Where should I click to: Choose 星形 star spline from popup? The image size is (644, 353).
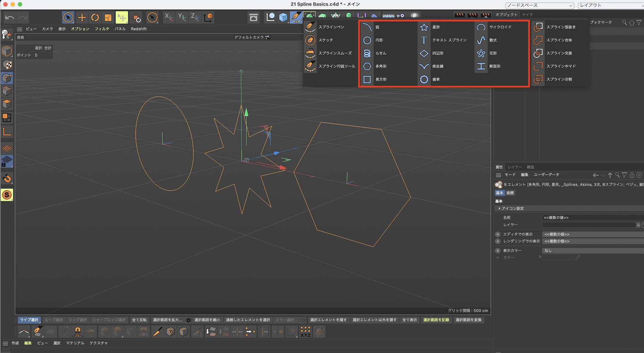point(436,27)
